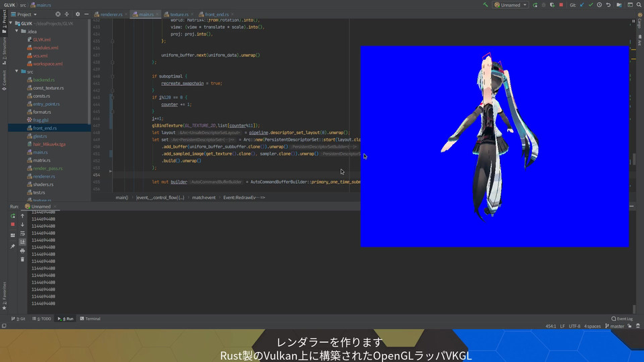
Task: Switch to renderer.rs editor tab
Action: click(111, 14)
